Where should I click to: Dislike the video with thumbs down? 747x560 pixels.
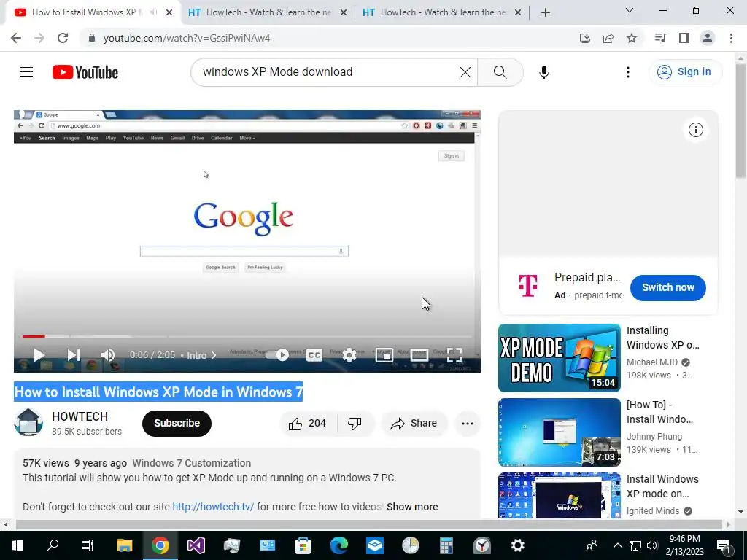355,423
